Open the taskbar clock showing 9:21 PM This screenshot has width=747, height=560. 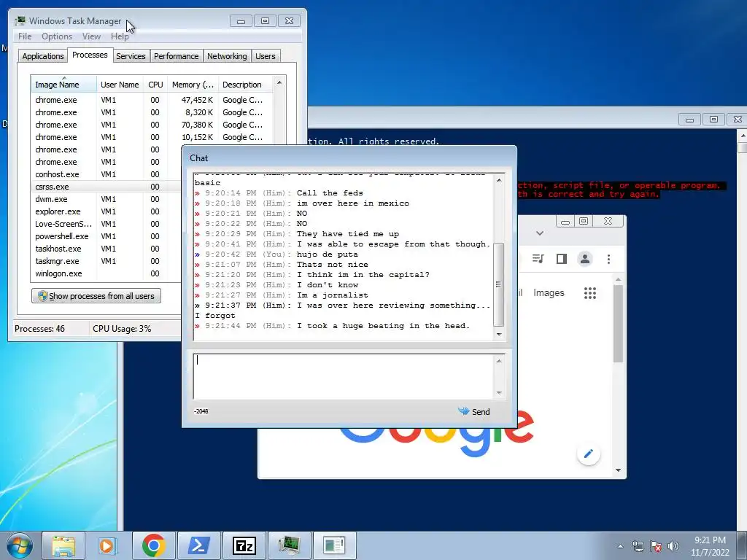click(x=710, y=546)
